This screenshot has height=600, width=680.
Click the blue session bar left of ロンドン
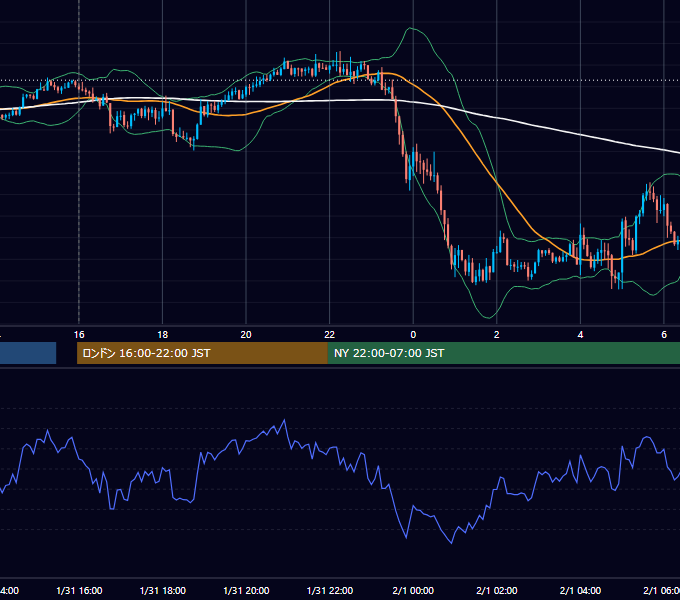(28, 353)
